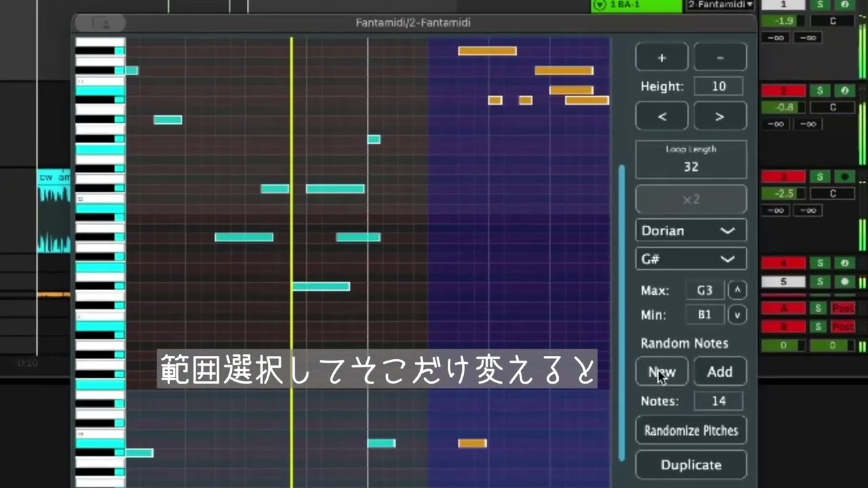Click the ×2 loop doubling button
Viewport: 868px width, 488px height.
691,200
